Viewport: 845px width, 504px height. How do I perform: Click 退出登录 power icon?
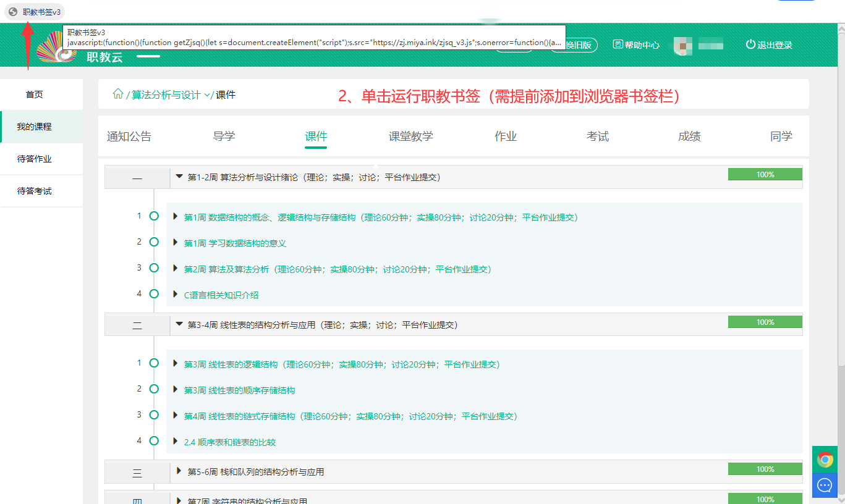pos(750,44)
